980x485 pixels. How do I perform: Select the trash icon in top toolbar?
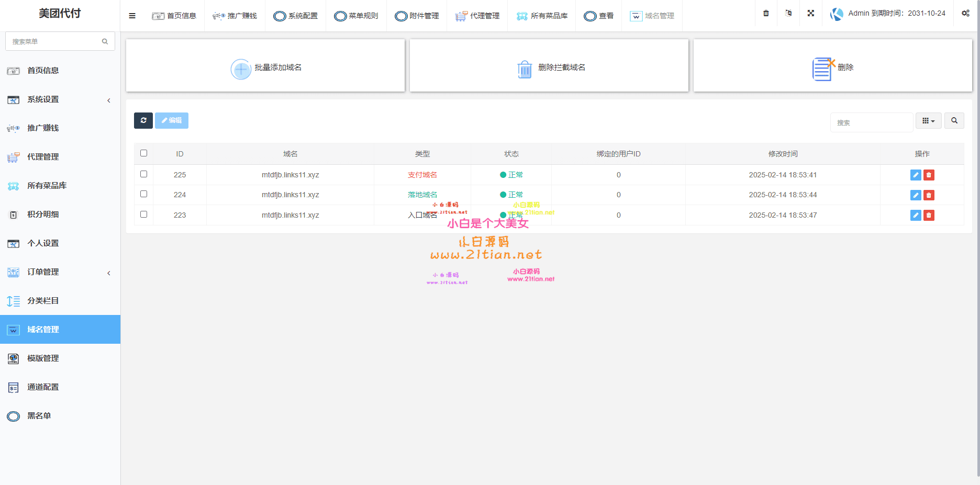coord(765,13)
